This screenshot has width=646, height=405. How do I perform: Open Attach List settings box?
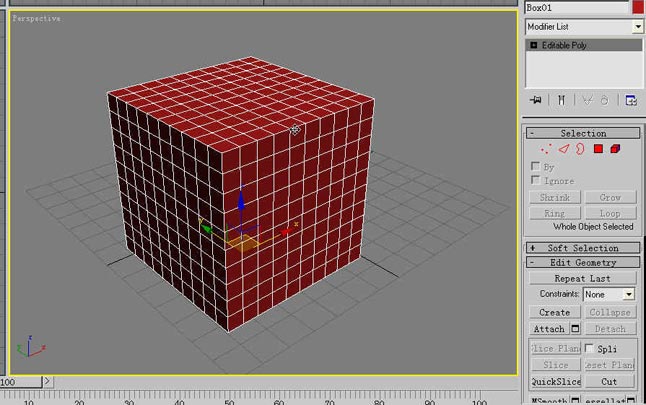pos(575,329)
